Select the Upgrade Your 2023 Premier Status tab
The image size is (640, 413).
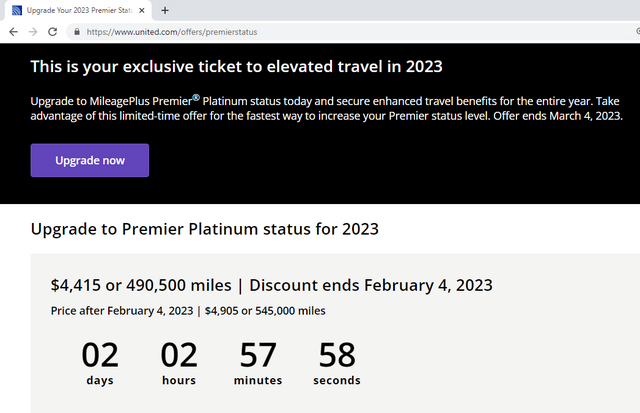(x=78, y=11)
